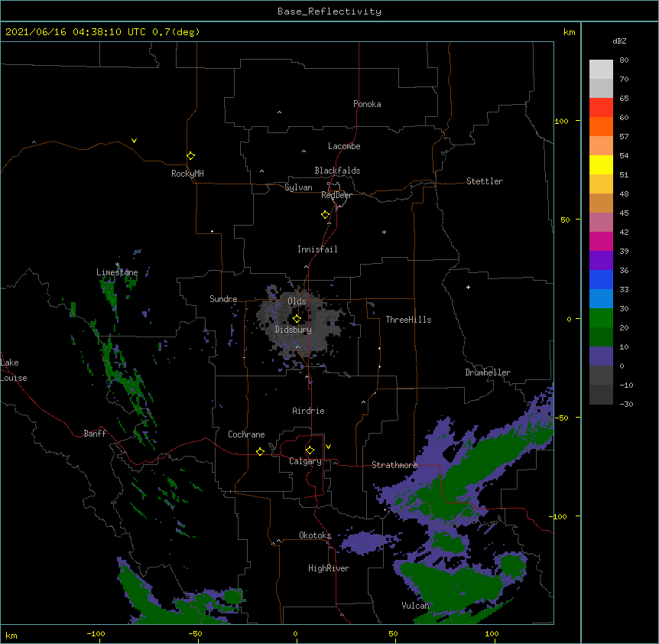Screen dimensions: 659x644
Task: Select the topmost light gray legend swatch
Action: [601, 69]
